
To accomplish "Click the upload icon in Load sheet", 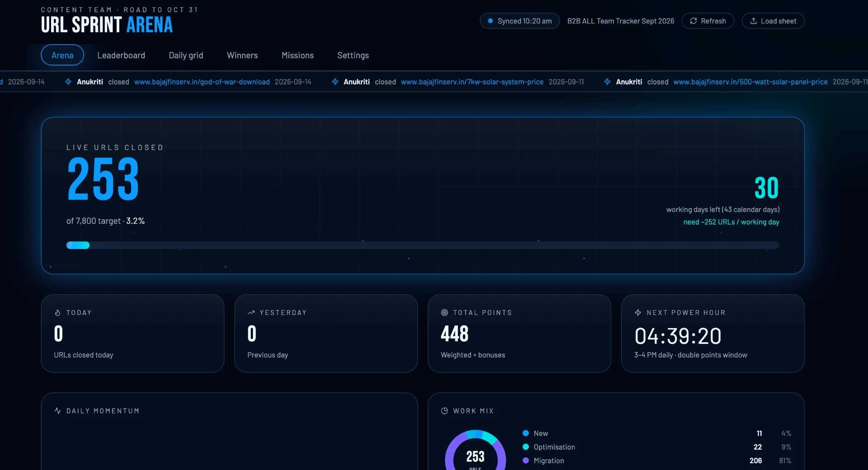I will (x=753, y=21).
